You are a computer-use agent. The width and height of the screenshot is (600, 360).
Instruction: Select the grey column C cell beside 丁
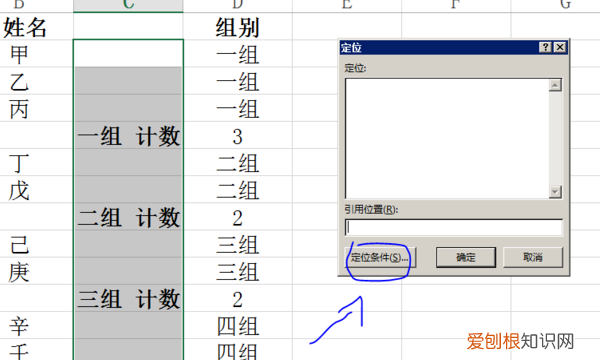click(x=128, y=163)
